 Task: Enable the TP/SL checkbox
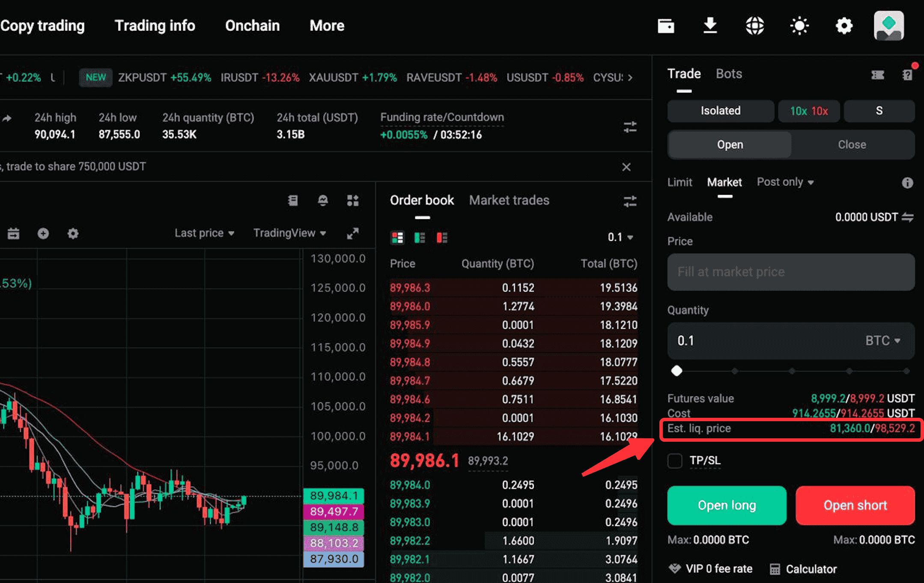point(675,461)
